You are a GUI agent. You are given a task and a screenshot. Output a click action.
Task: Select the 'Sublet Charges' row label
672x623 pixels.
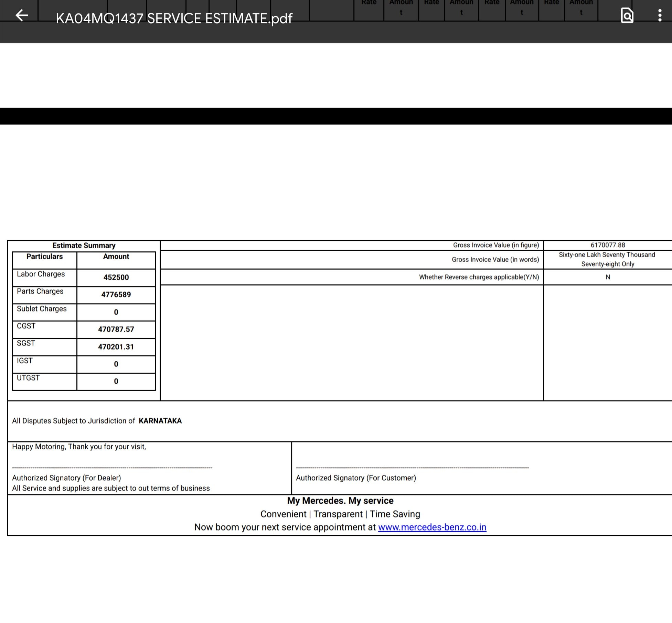(x=42, y=309)
